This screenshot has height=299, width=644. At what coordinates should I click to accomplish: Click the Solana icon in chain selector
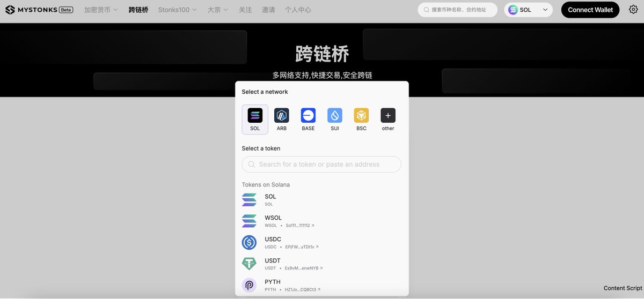[513, 10]
